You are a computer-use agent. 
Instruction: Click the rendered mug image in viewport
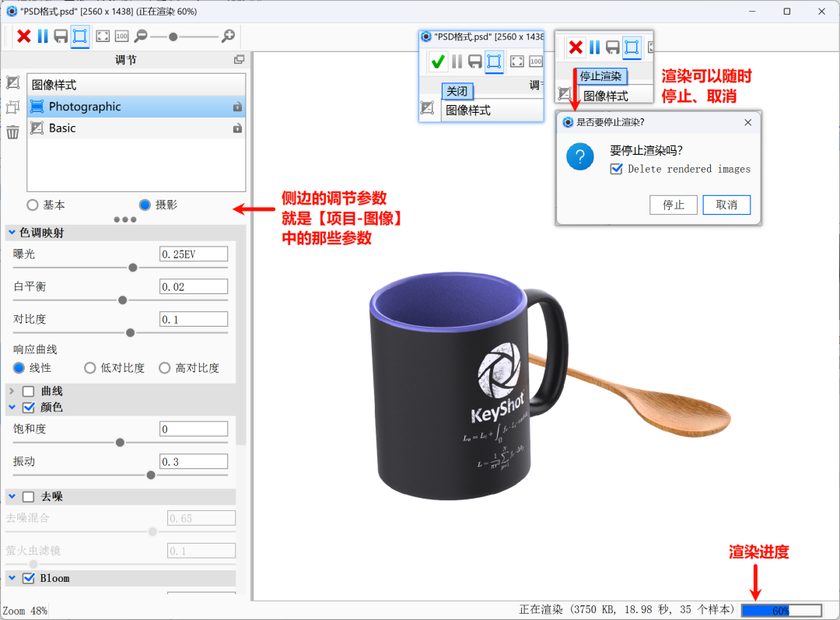click(467, 386)
